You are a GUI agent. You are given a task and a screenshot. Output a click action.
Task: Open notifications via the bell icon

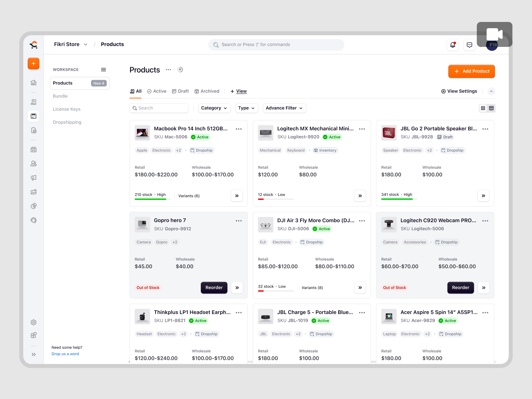point(453,45)
